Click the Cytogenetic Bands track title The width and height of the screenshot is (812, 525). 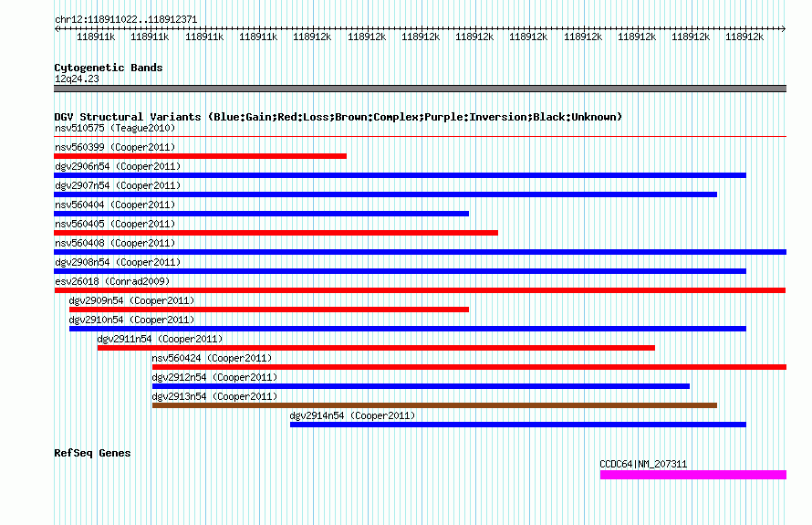[109, 68]
